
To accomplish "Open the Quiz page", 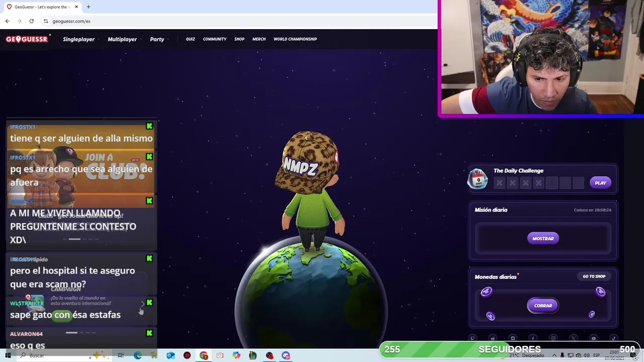I will click(x=190, y=39).
